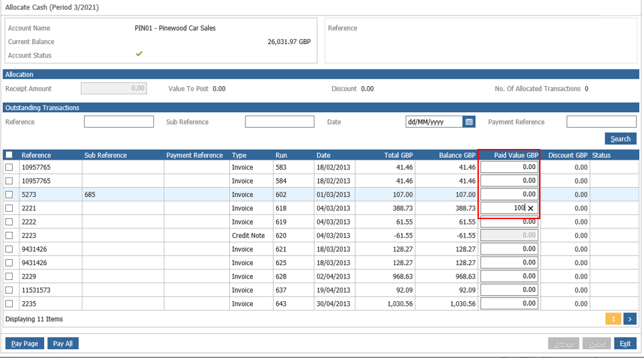
Task: Click the Displaying 11 Items text
Action: (34, 319)
